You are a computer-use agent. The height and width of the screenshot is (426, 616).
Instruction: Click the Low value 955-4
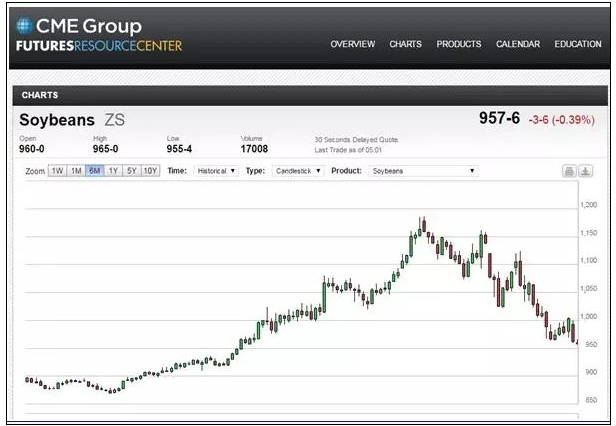point(179,149)
